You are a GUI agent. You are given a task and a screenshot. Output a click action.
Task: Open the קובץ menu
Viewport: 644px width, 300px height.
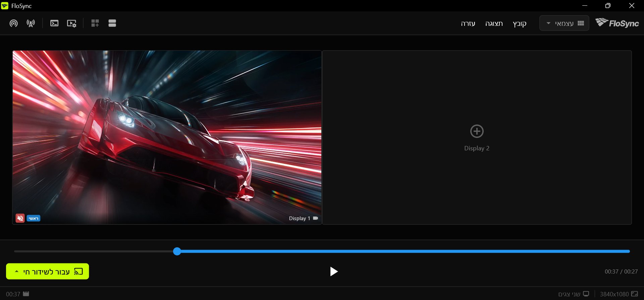tap(520, 23)
